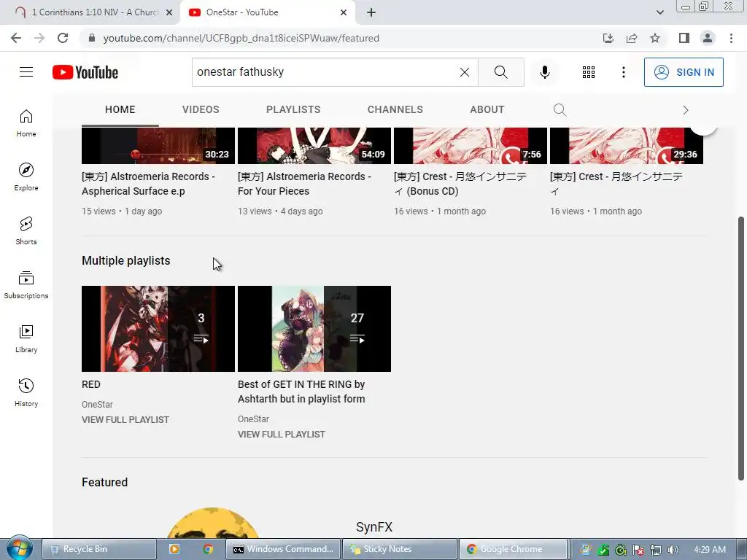
Task: Go to YouTube logo homepage
Action: (85, 72)
